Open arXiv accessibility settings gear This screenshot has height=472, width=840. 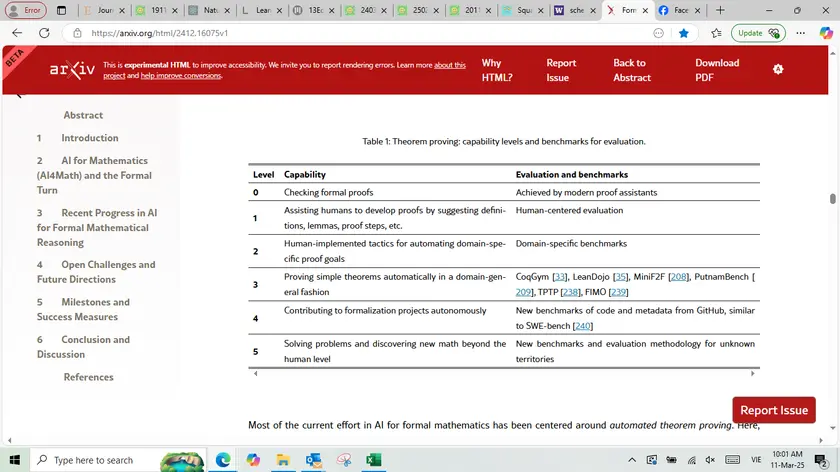pos(778,69)
